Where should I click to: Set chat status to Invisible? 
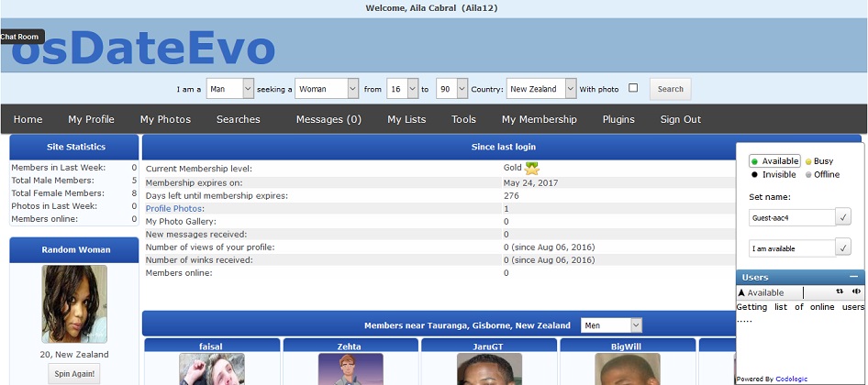(773, 174)
